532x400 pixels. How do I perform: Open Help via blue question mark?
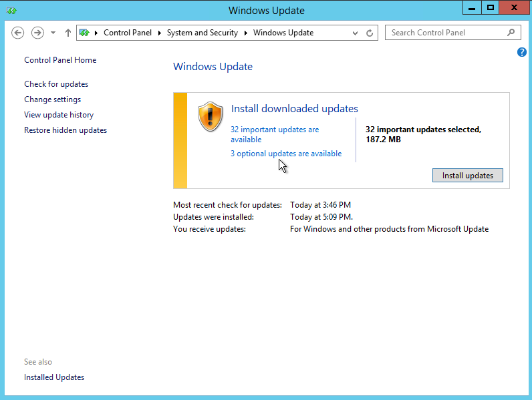[x=522, y=52]
